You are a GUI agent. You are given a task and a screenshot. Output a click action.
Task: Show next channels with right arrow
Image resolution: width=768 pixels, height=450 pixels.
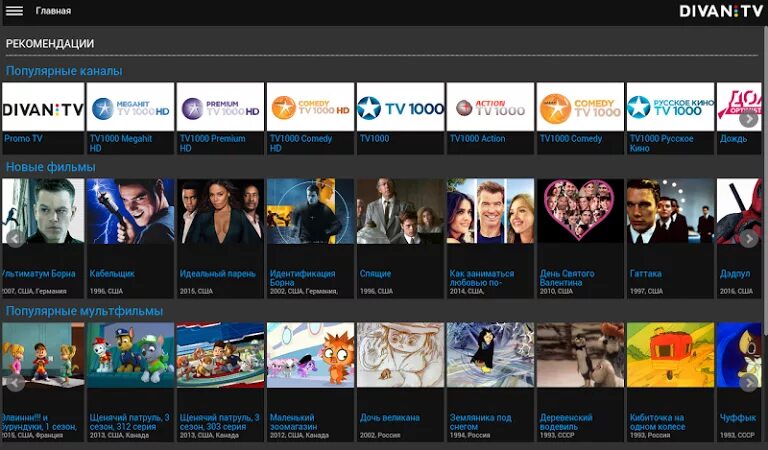748,118
